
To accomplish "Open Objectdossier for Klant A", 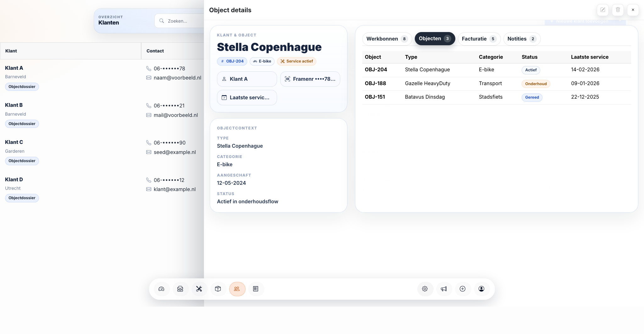I will point(22,87).
